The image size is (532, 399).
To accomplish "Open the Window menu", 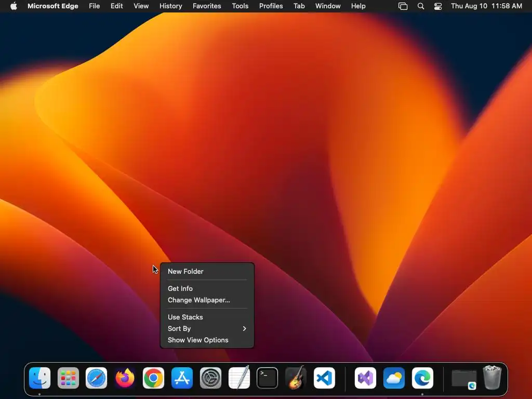I will click(328, 6).
